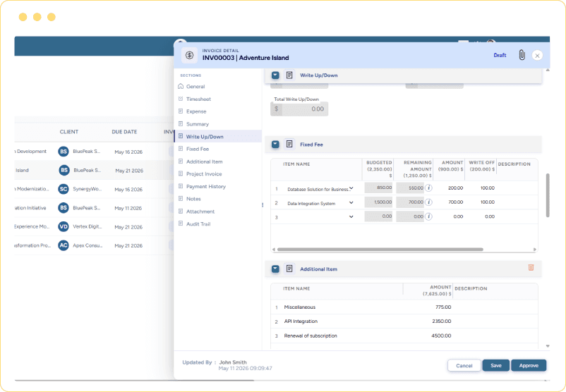This screenshot has height=392, width=566.
Task: Click the Fixed Fee section document icon
Action: pos(289,145)
